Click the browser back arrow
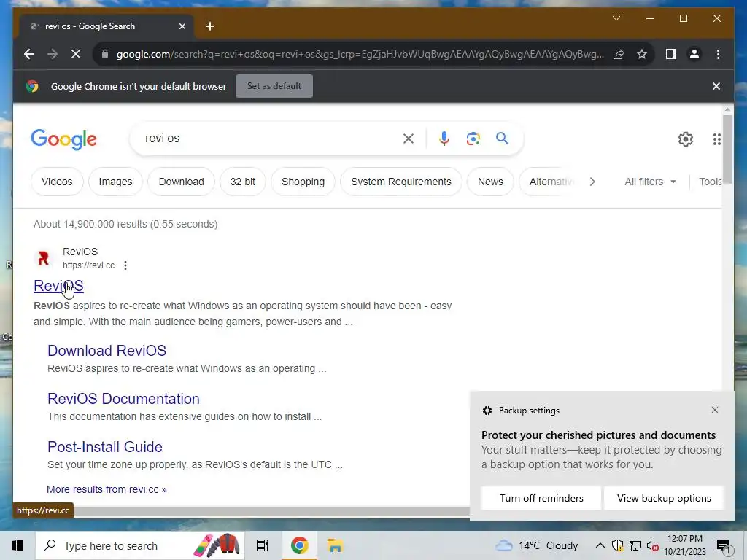Viewport: 747px width, 560px height. (x=29, y=54)
